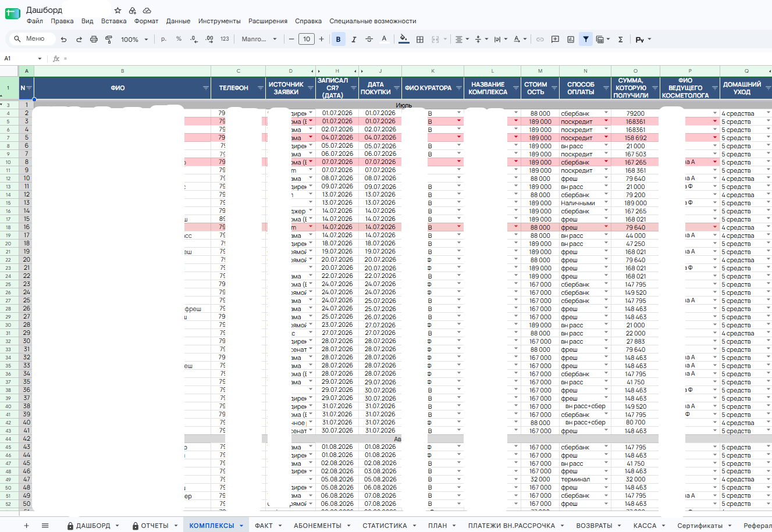Apply currency format with the р. button
The height and width of the screenshot is (532, 772).
coord(163,39)
